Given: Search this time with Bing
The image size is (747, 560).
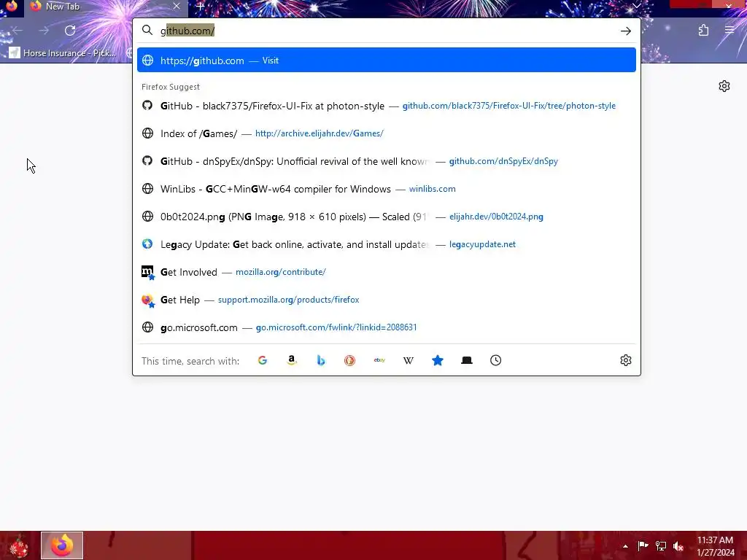Looking at the screenshot, I should pyautogui.click(x=321, y=360).
